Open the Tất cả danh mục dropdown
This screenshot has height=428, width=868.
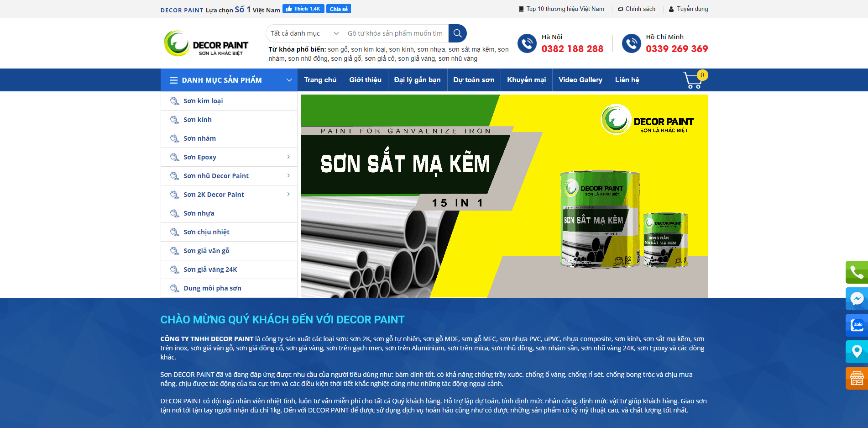pos(304,33)
